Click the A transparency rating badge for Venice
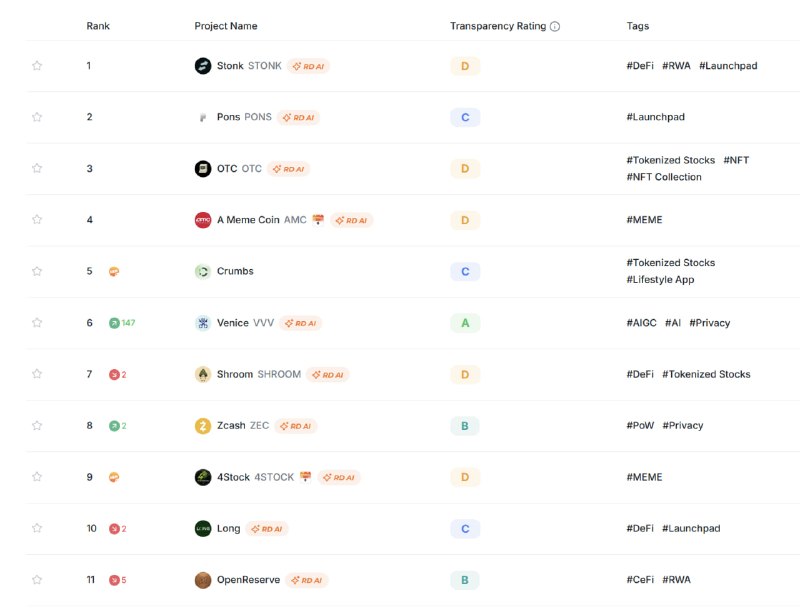The height and width of the screenshot is (616, 800). [x=465, y=323]
